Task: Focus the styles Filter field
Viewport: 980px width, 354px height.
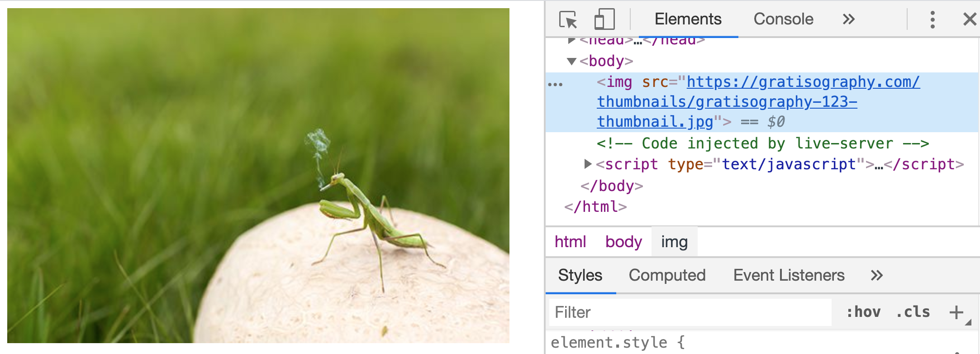Action: 690,312
